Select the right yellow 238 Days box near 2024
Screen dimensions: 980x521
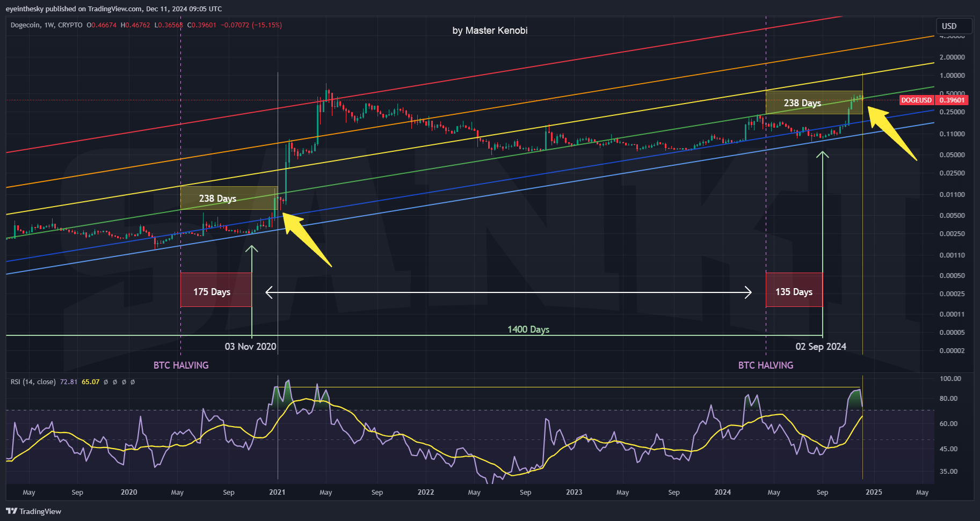tap(813, 102)
